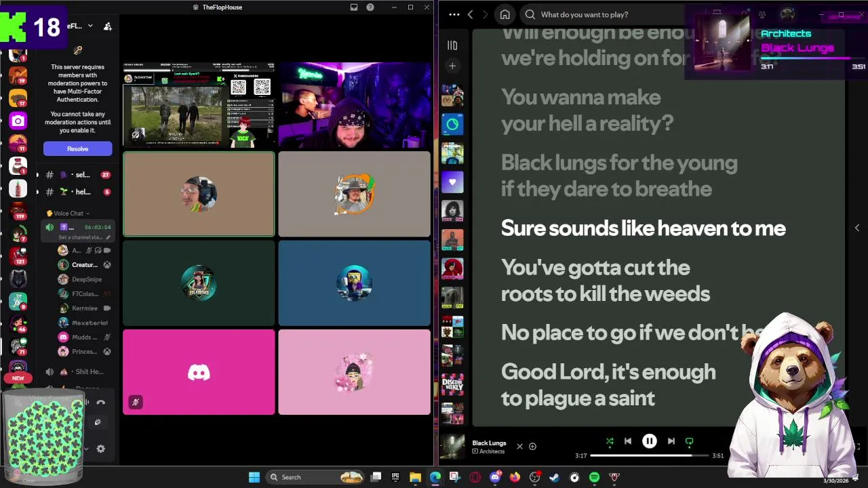Open Discord from the taskbar
The image size is (868, 488).
(495, 477)
